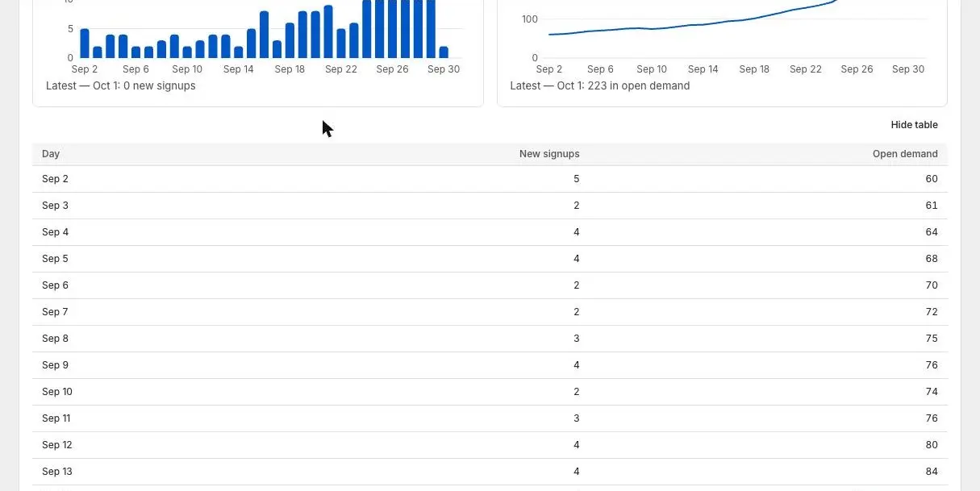This screenshot has width=980, height=491.
Task: Click the 5 y-axis label on signups chart
Action: click(x=71, y=29)
